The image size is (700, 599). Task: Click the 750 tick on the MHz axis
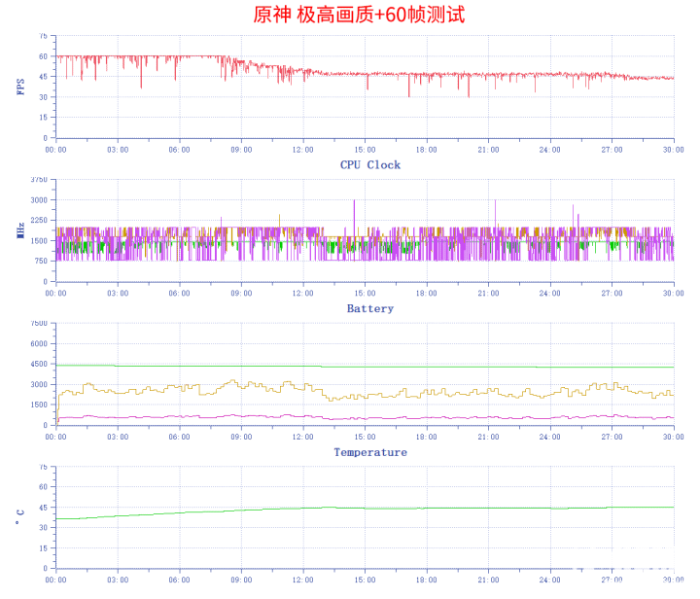[x=41, y=262]
